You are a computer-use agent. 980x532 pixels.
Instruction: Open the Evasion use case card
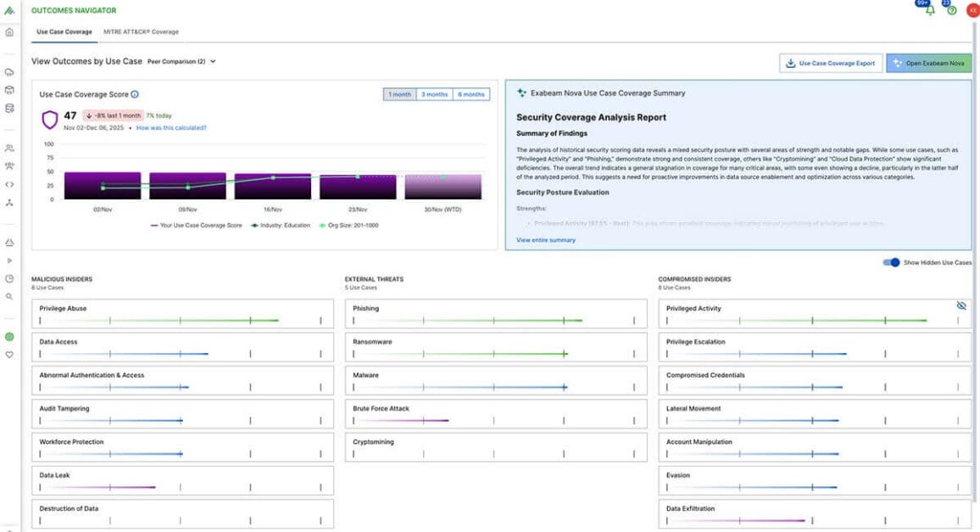click(x=815, y=481)
